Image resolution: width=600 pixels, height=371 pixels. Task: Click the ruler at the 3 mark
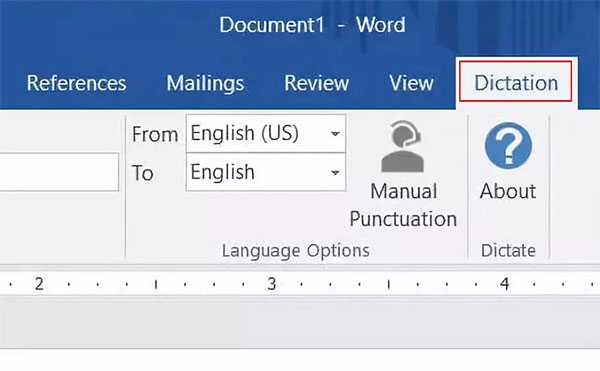click(x=272, y=284)
